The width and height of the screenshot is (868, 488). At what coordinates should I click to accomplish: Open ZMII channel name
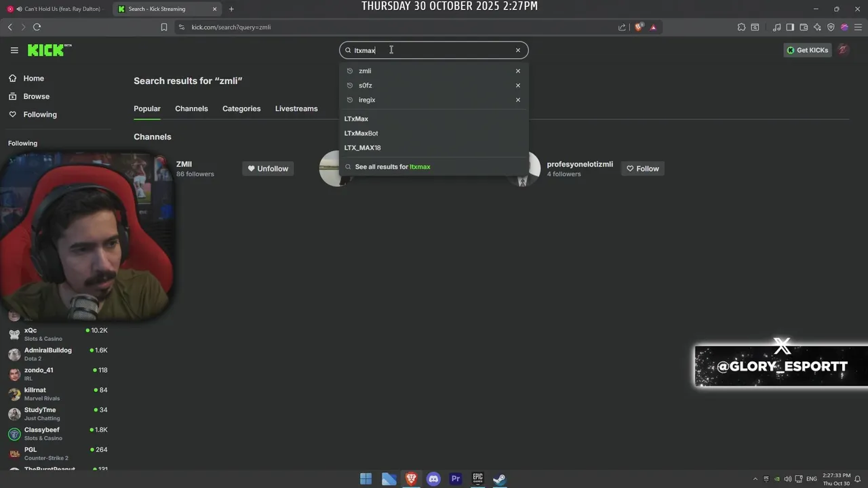[x=184, y=164]
